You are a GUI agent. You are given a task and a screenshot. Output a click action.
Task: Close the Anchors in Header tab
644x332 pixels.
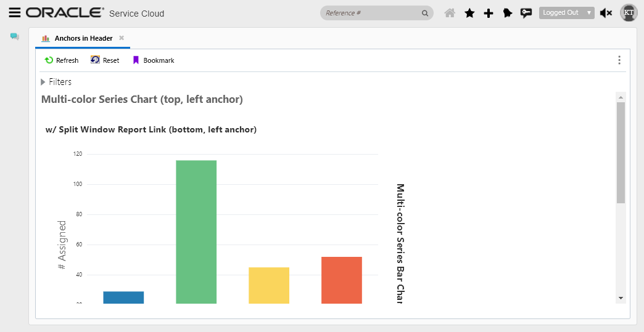(122, 38)
